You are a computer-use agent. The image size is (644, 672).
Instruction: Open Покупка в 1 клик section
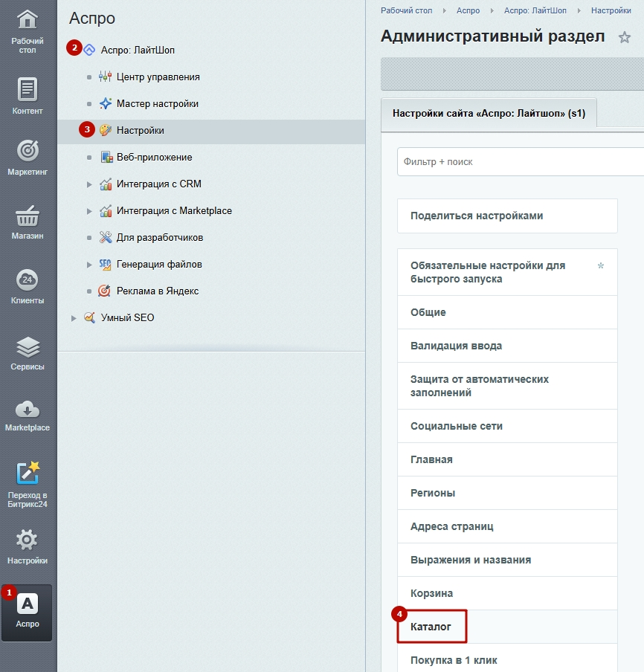click(507, 659)
